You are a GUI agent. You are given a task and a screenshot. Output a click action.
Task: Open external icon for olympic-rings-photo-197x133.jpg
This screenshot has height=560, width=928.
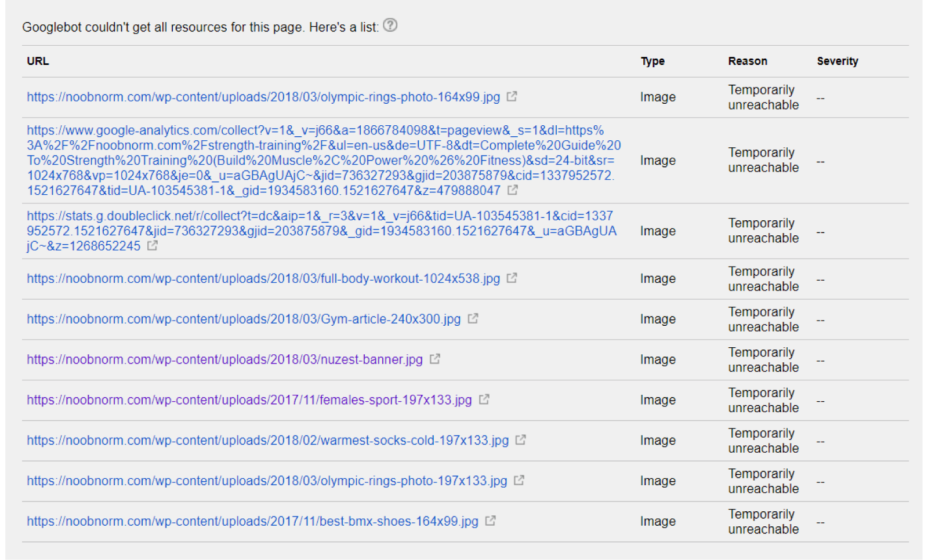(x=519, y=480)
